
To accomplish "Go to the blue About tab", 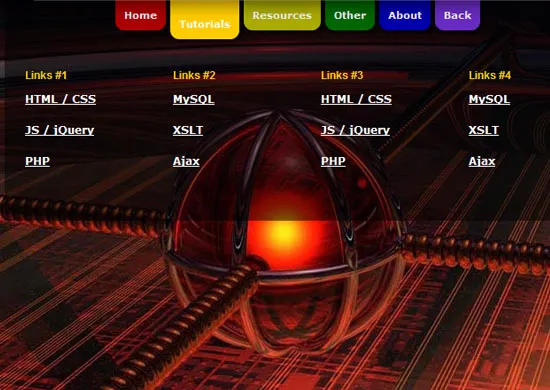I will pyautogui.click(x=405, y=15).
